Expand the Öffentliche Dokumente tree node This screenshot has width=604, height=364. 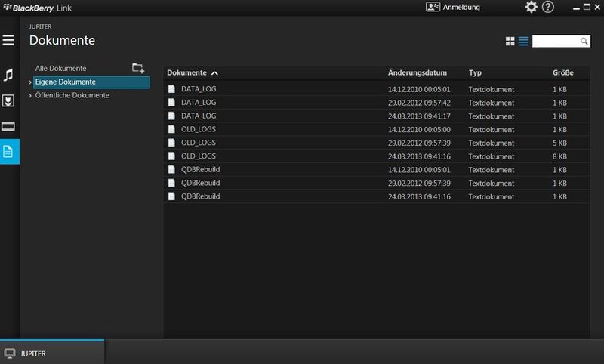(30, 96)
